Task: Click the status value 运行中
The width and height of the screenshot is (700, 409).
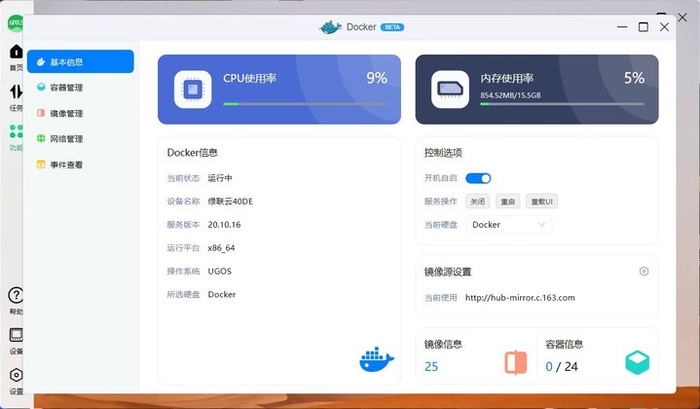Action: (x=220, y=178)
